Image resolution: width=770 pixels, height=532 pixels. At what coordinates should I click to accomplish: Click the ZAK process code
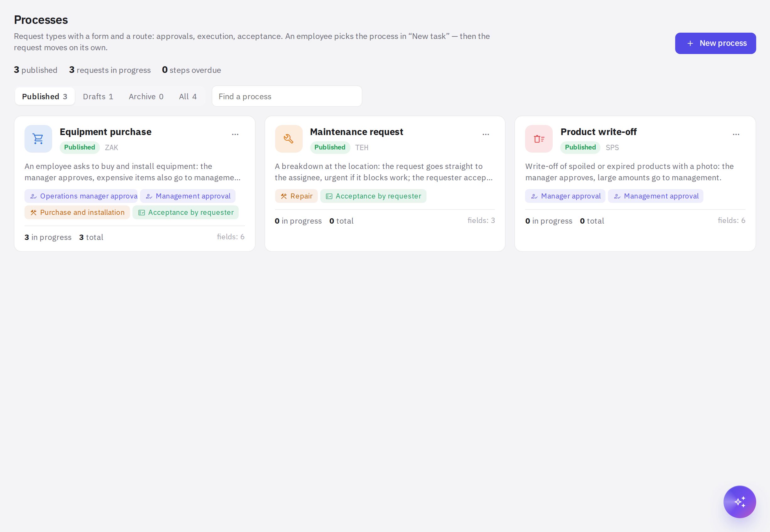click(111, 148)
